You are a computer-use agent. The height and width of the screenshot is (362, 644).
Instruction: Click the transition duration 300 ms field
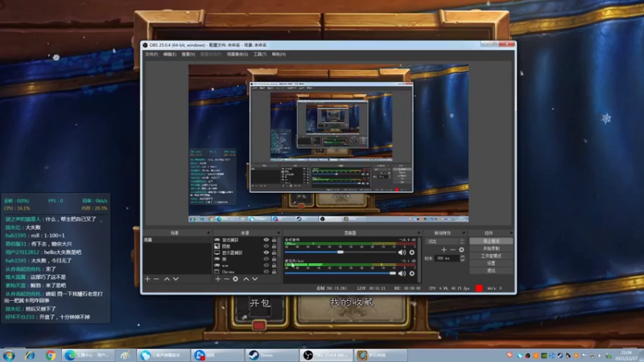(x=447, y=258)
